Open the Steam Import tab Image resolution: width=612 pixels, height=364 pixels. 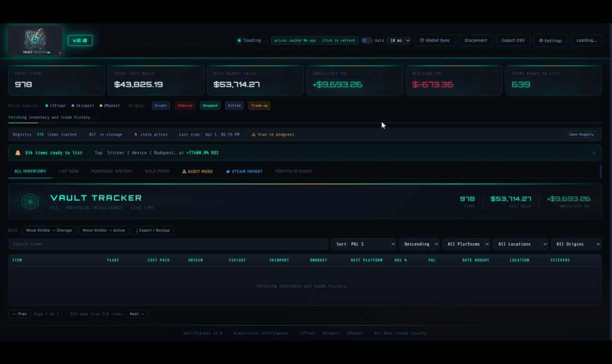(x=244, y=172)
